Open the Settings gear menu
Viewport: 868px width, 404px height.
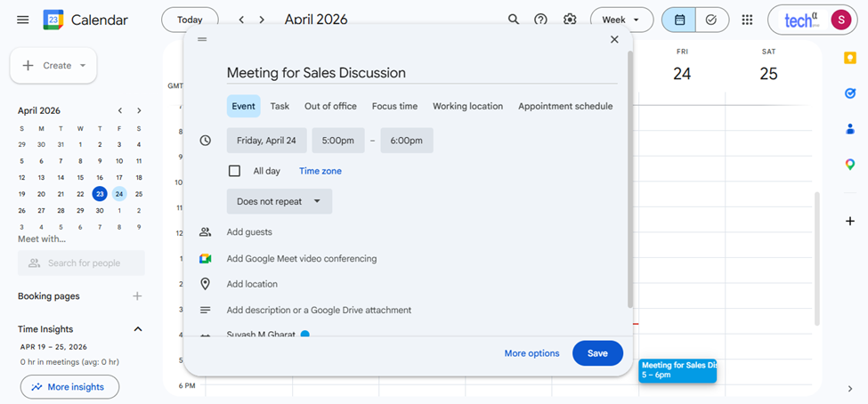point(570,20)
